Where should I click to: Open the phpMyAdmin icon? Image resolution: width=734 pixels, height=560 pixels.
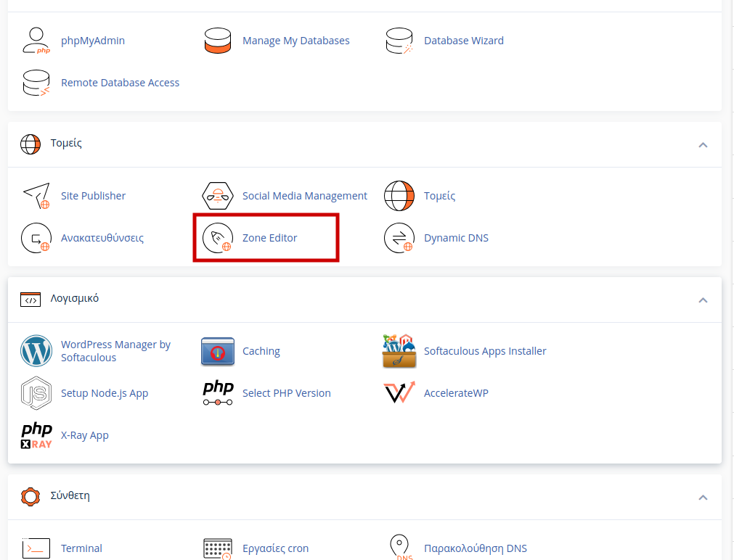pyautogui.click(x=36, y=41)
